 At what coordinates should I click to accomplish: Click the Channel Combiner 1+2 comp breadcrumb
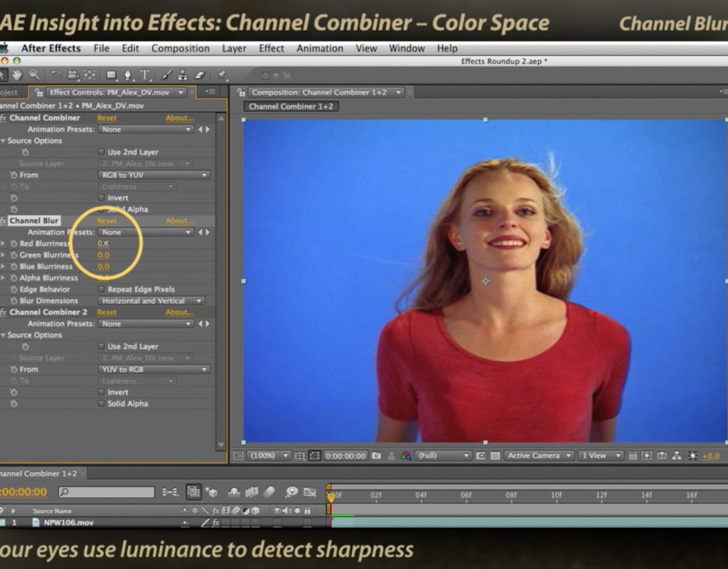click(x=291, y=107)
